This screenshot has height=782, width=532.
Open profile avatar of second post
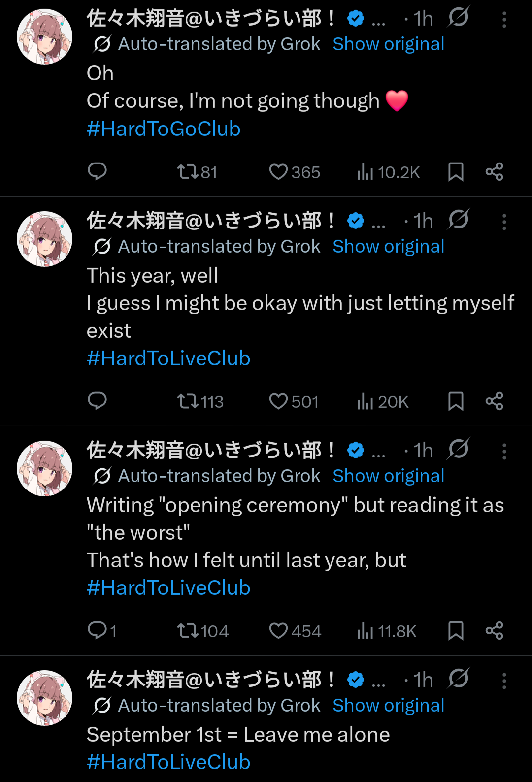coord(45,239)
